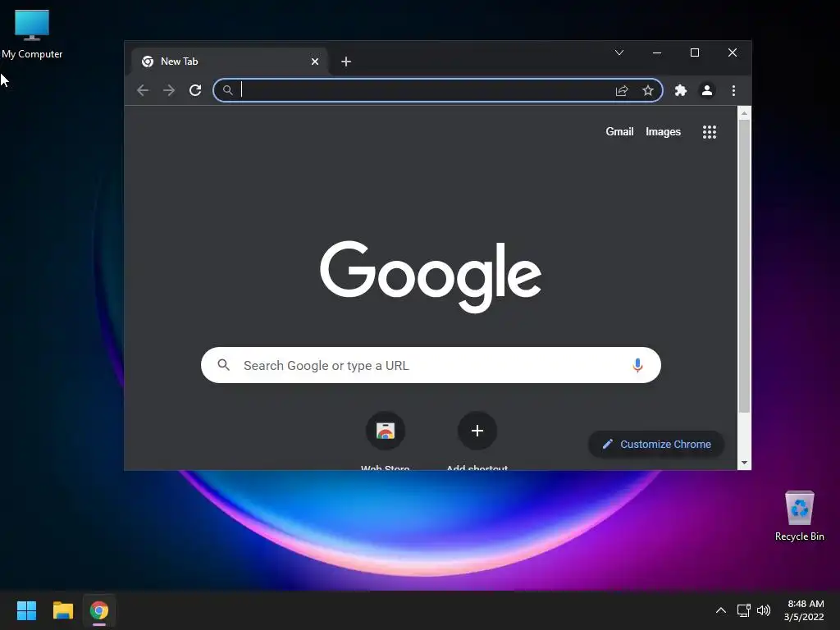
Task: Open File Explorer from the taskbar
Action: [62, 610]
